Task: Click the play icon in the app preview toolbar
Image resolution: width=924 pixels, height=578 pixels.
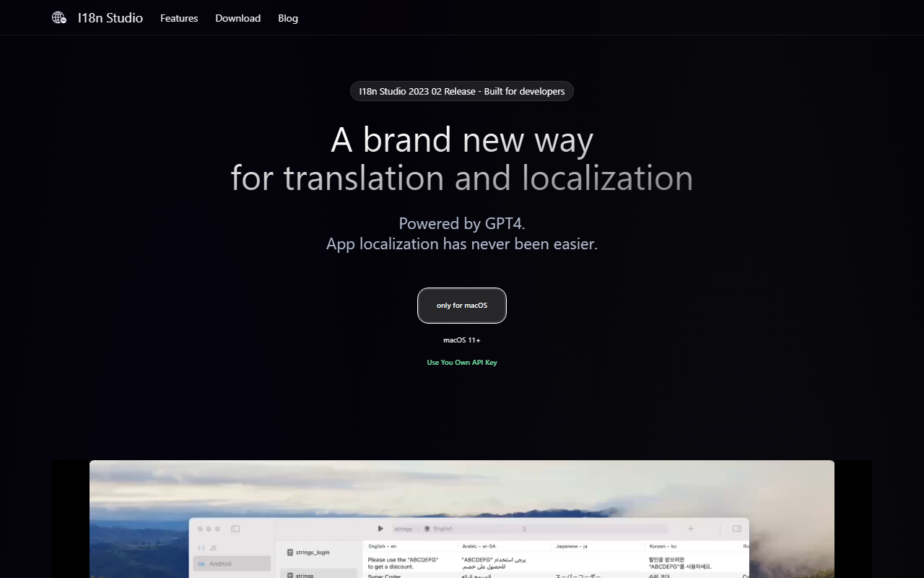Action: (x=380, y=529)
